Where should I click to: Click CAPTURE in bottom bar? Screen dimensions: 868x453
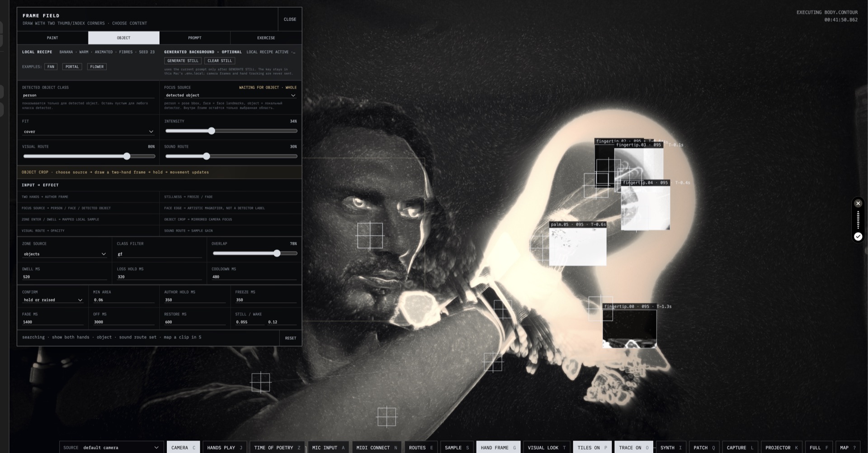(x=740, y=448)
